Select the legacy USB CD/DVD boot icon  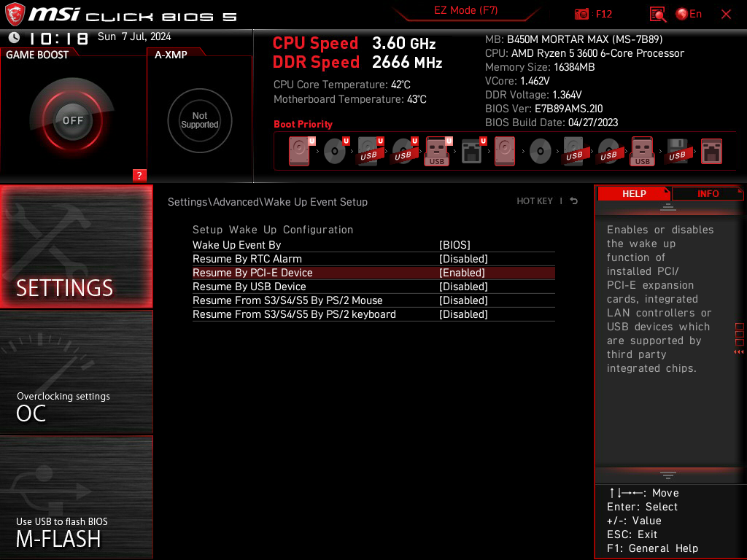608,152
